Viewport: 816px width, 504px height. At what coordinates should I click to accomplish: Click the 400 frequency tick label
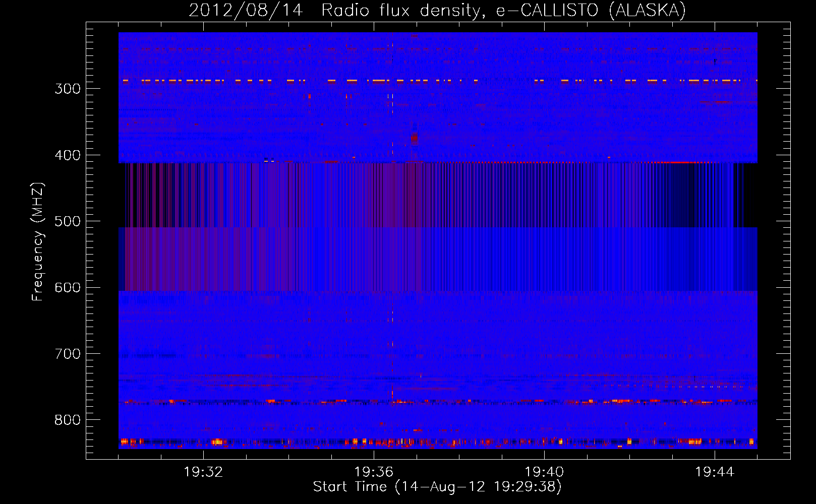click(x=68, y=155)
